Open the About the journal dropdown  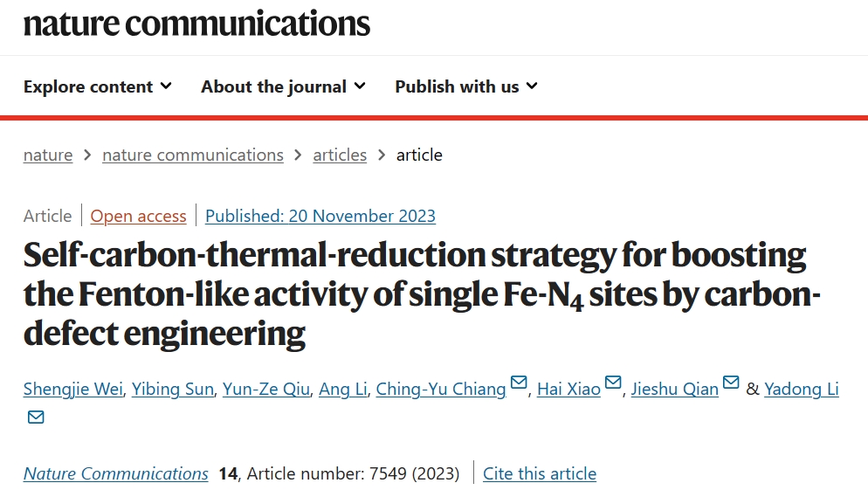coord(283,87)
